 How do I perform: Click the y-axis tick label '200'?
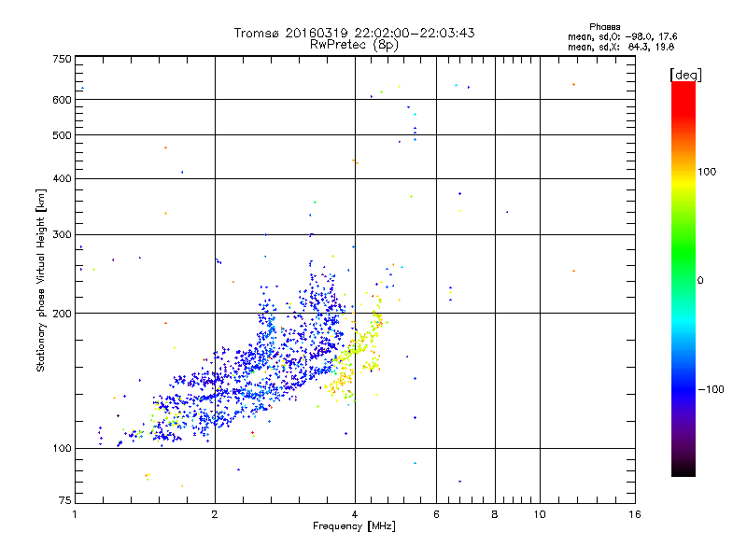point(62,314)
